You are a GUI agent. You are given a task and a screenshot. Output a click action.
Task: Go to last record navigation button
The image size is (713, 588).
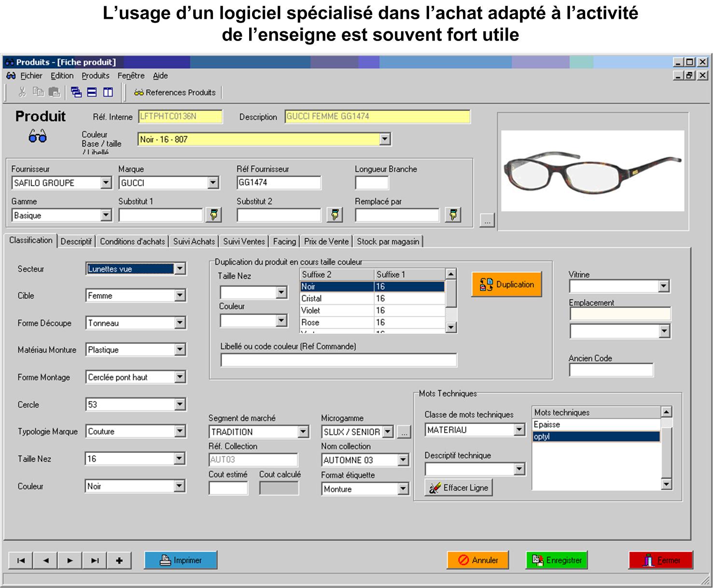(95, 561)
